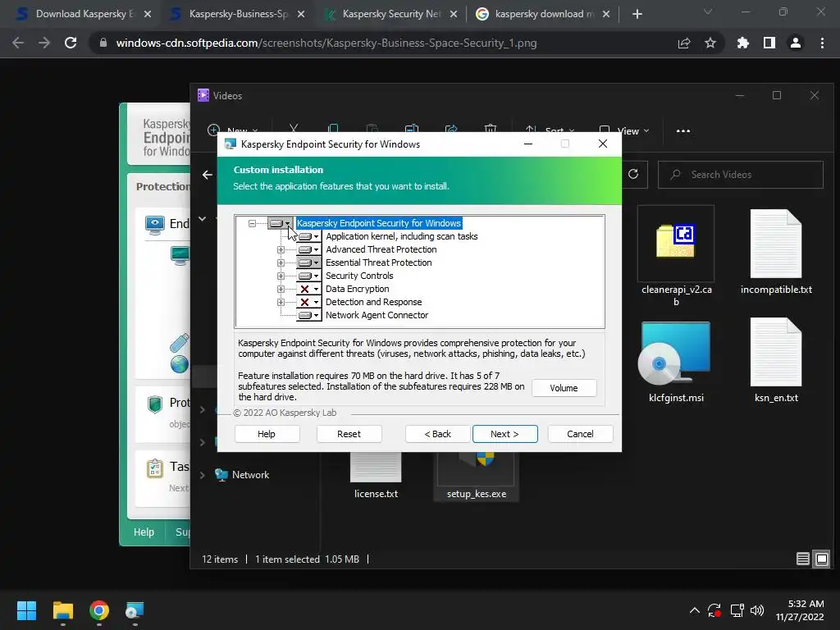Screen dimensions: 840x630
Task: Expand the Advanced Threat Protection node
Action: click(281, 249)
